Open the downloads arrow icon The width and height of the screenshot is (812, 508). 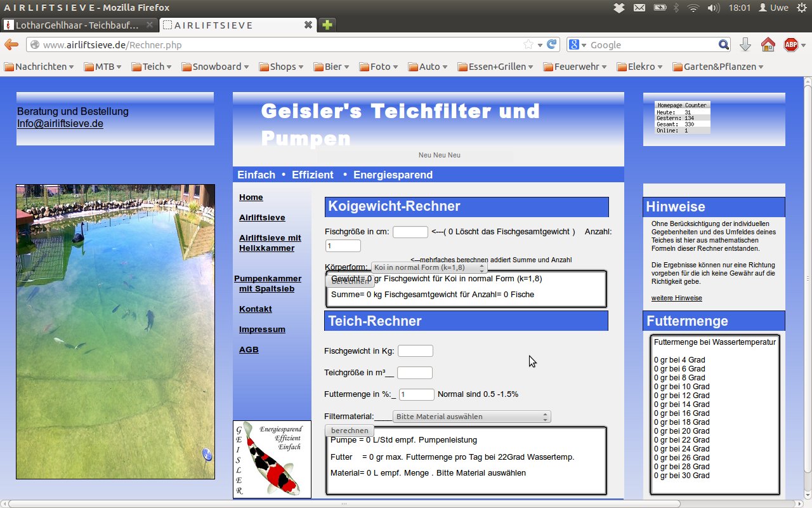[745, 44]
